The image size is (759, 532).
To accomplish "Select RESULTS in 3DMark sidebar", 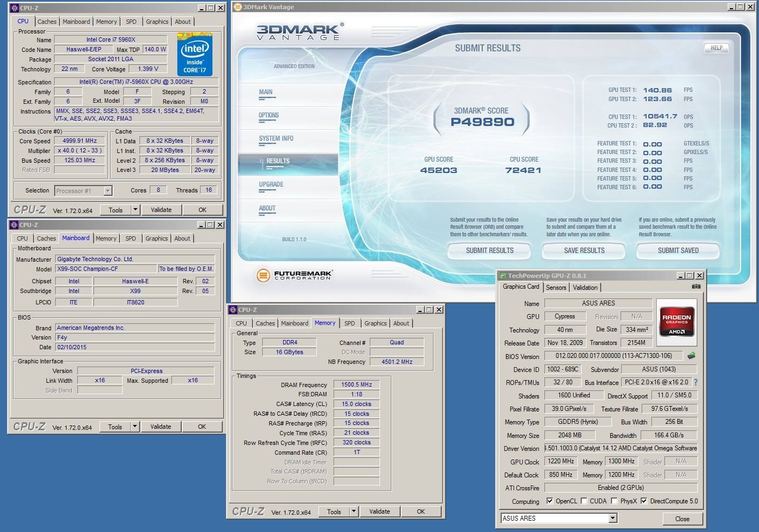I will pyautogui.click(x=278, y=161).
